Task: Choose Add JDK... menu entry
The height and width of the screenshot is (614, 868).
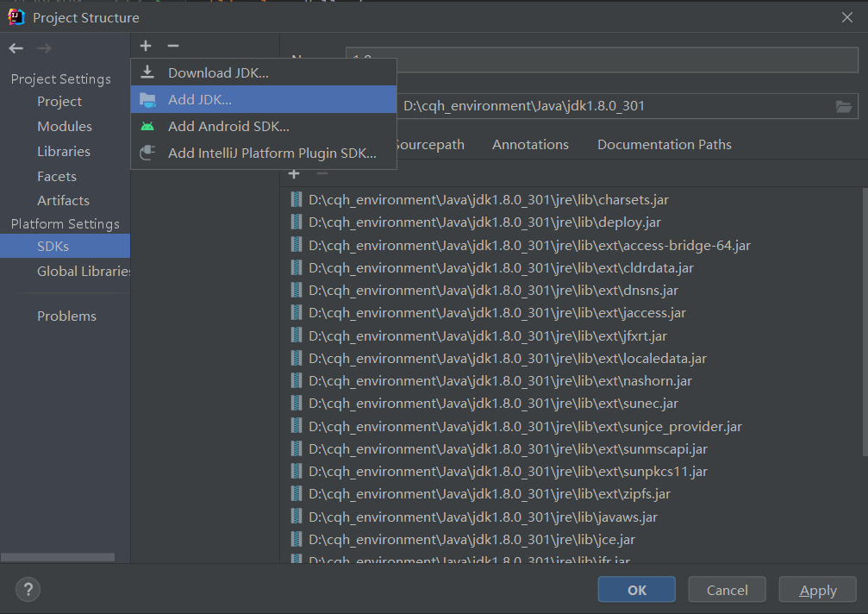Action: (264, 100)
